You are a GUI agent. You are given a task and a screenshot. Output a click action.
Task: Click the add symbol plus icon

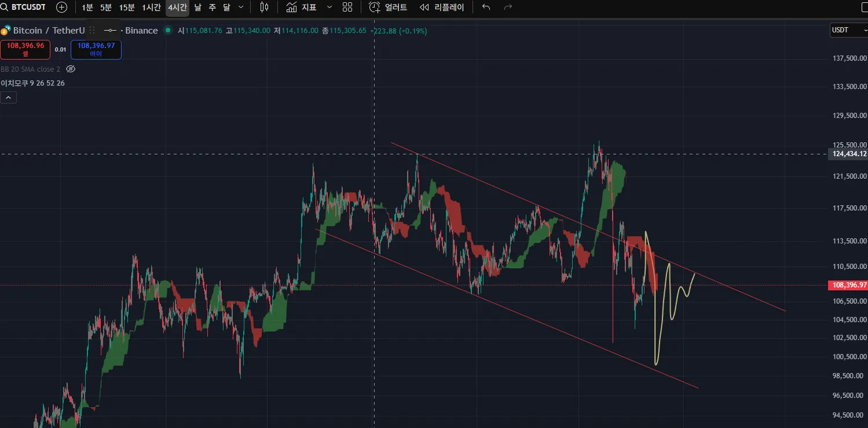[x=61, y=8]
